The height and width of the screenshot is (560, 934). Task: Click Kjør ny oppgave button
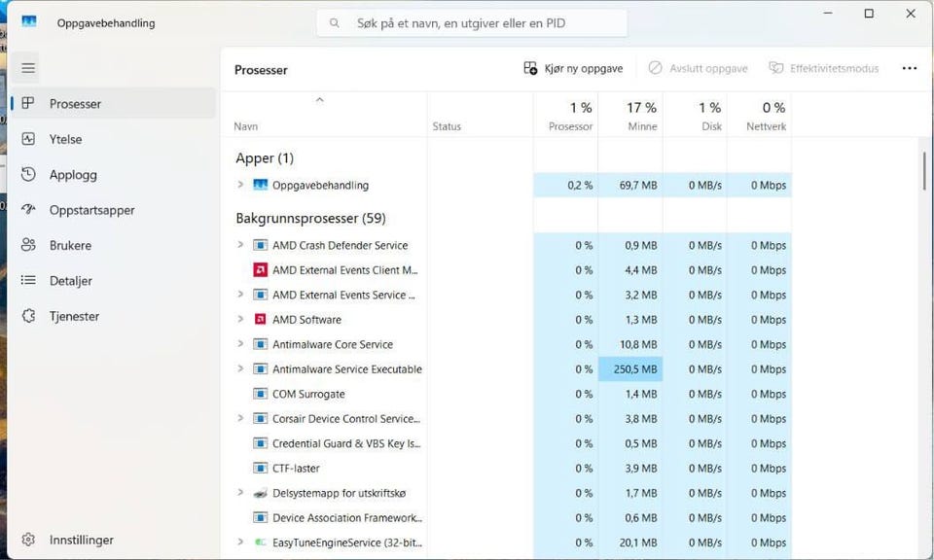[x=573, y=68]
